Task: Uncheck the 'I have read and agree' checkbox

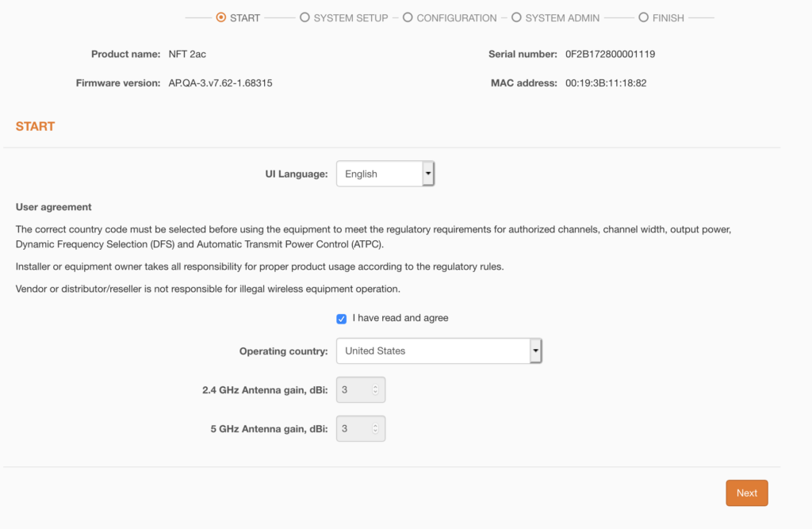Action: [x=341, y=318]
